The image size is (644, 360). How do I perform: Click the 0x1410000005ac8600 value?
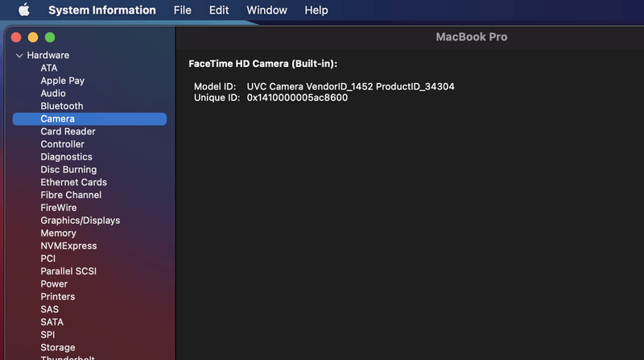(297, 97)
